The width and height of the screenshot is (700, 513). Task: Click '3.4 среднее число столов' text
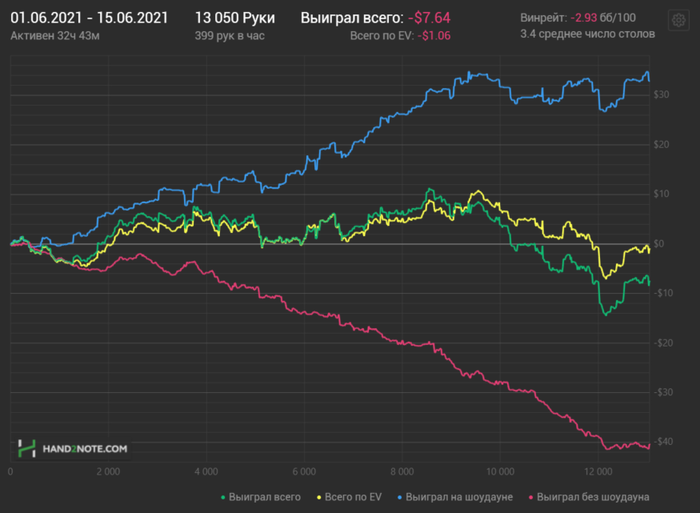tap(588, 34)
